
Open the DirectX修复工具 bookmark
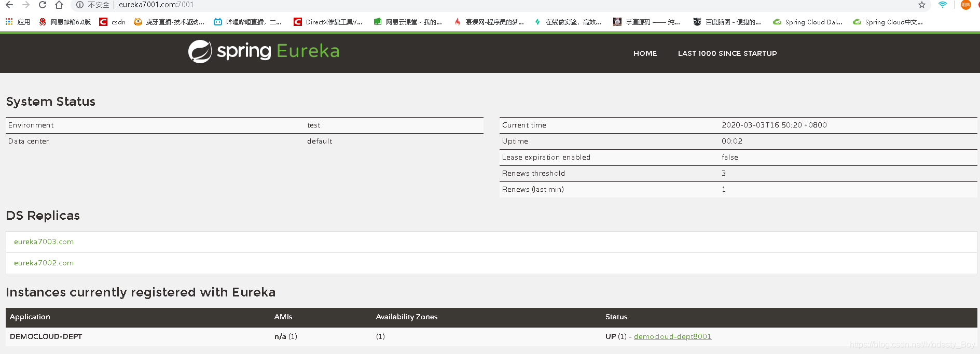[328, 22]
